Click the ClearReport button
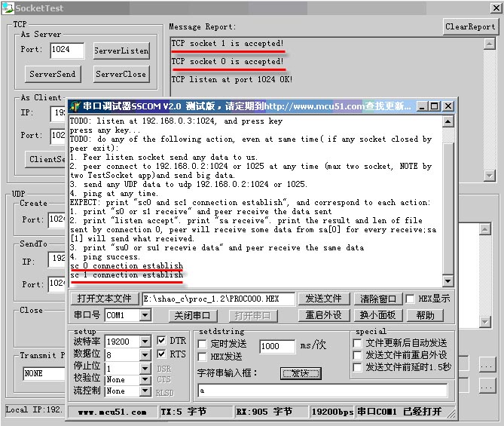The width and height of the screenshot is (504, 426). [470, 26]
